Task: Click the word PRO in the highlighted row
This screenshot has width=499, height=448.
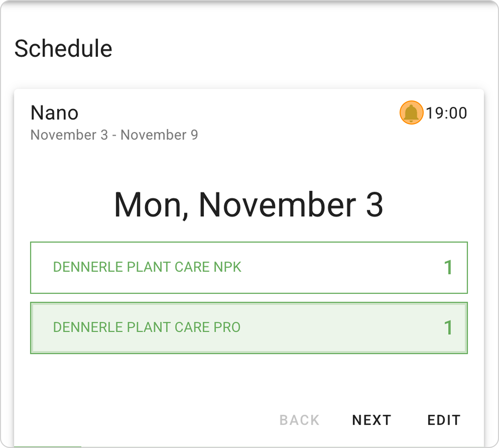Action: pyautogui.click(x=227, y=327)
